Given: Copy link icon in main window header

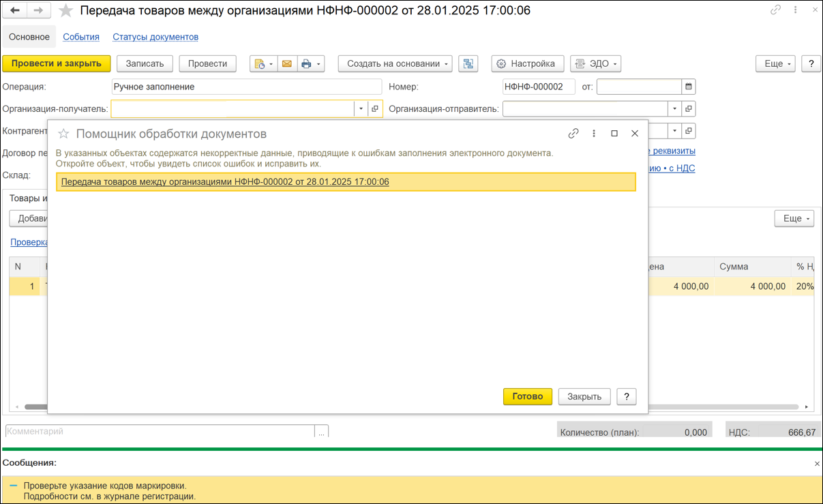Looking at the screenshot, I should (775, 10).
